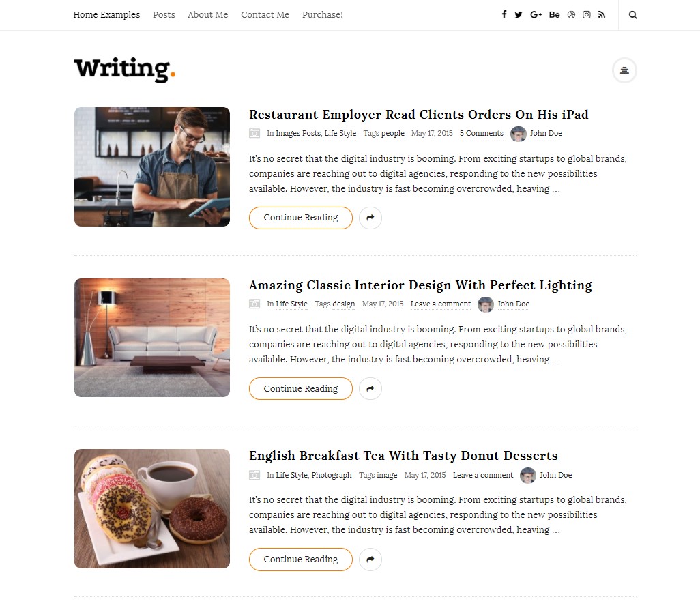
Task: Open the Twitter social icon
Action: click(x=519, y=15)
